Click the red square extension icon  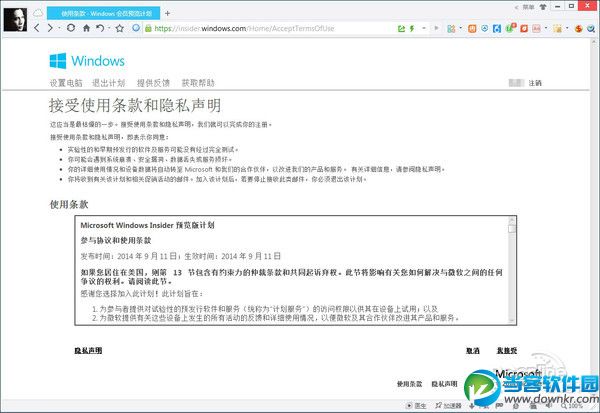click(x=524, y=29)
